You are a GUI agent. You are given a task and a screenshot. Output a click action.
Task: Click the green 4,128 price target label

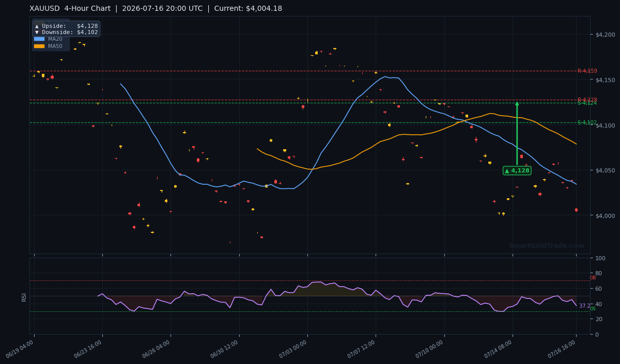coord(517,170)
